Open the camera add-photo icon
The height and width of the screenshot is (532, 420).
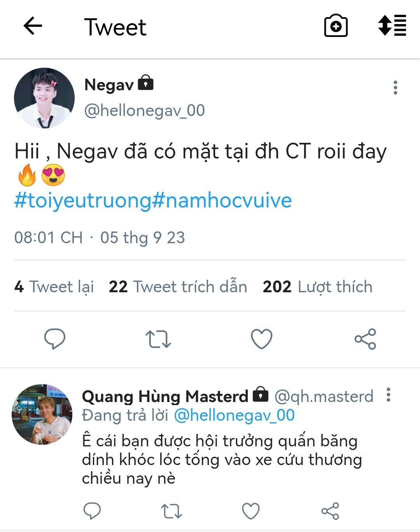(x=336, y=26)
